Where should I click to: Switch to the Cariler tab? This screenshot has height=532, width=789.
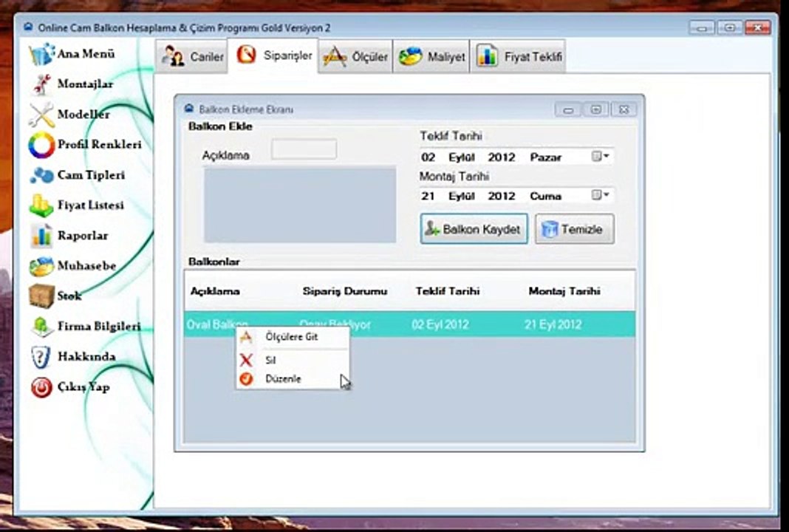click(x=192, y=56)
